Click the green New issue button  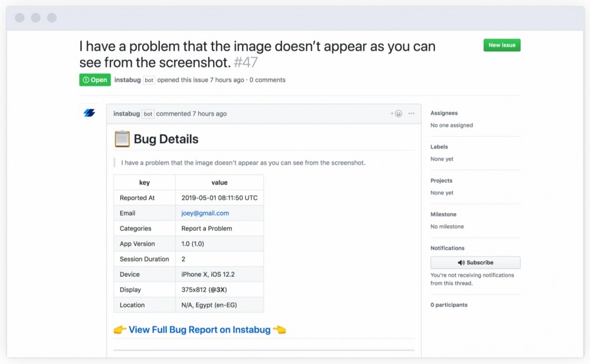[x=502, y=45]
